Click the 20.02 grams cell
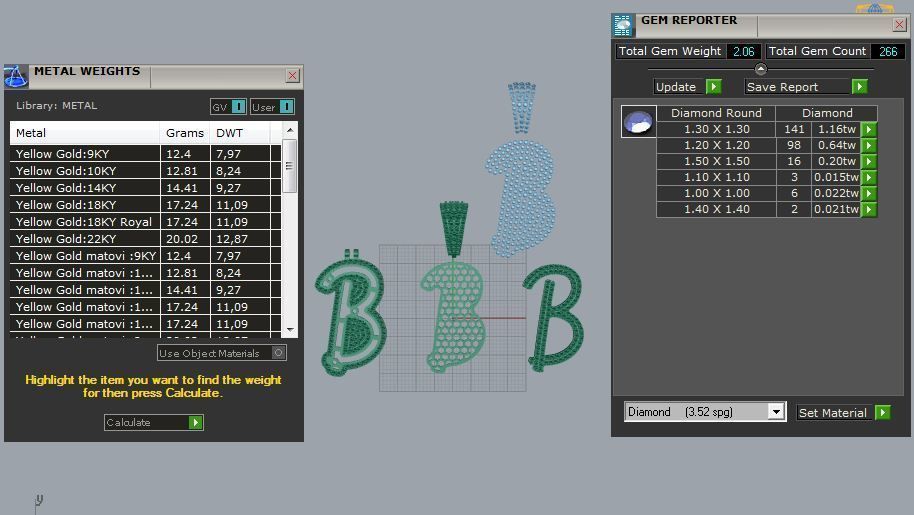Image resolution: width=914 pixels, height=515 pixels. pyautogui.click(x=185, y=238)
